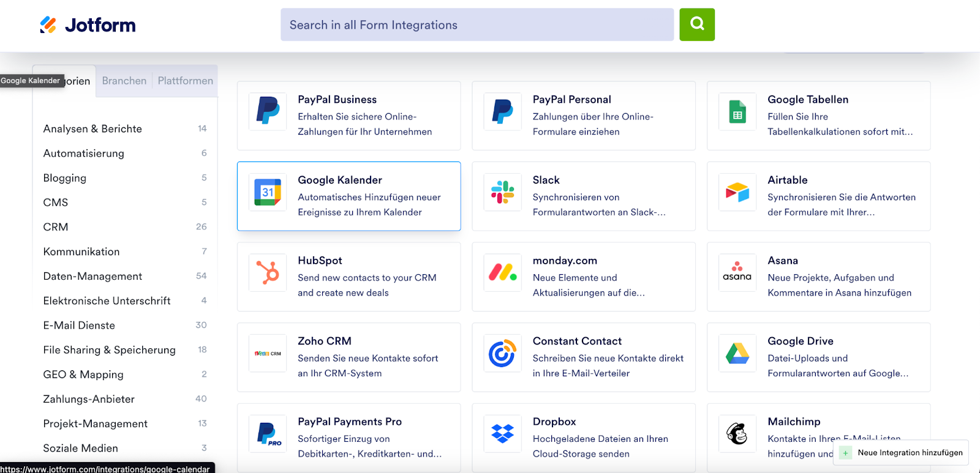Click the count 40 beside Zahlungs-Anbieter

point(201,399)
